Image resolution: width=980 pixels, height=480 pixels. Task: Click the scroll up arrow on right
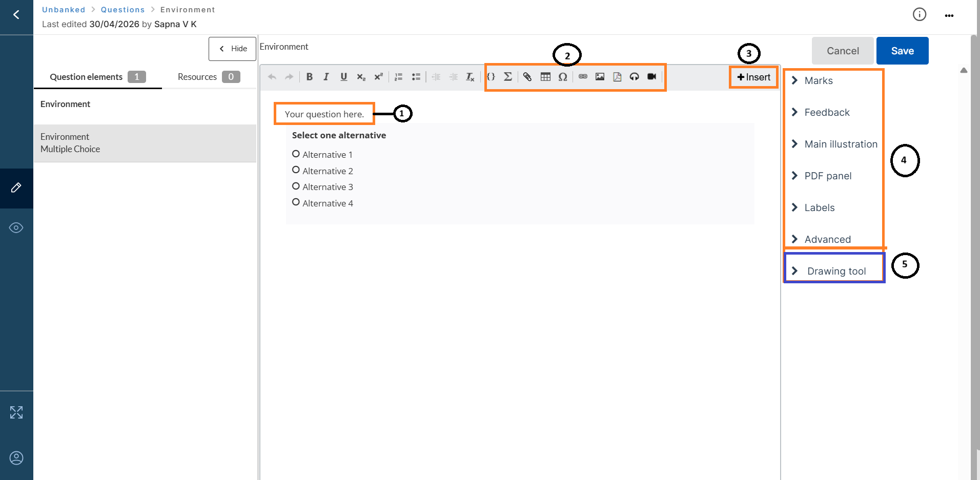pos(964,70)
